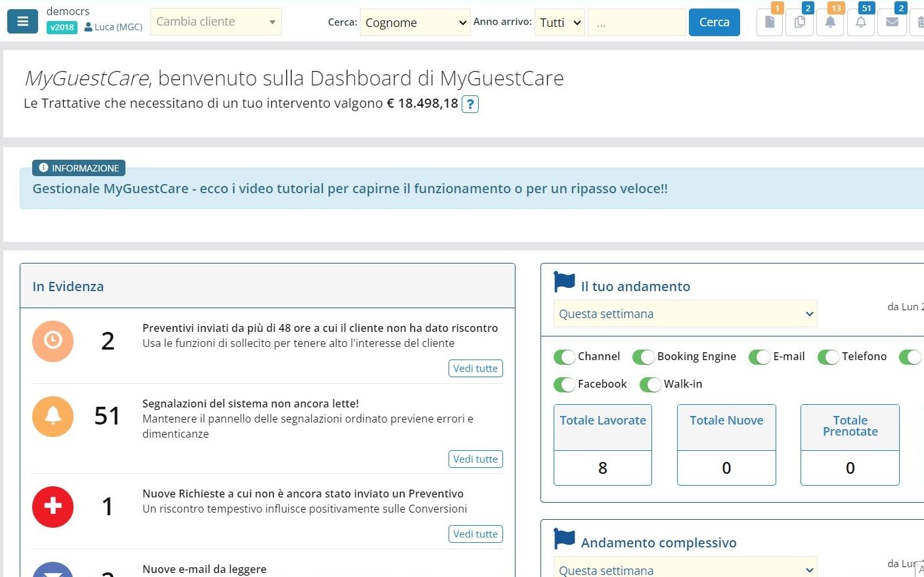Click the Totale Nuove card
The image size is (924, 577).
pos(726,445)
